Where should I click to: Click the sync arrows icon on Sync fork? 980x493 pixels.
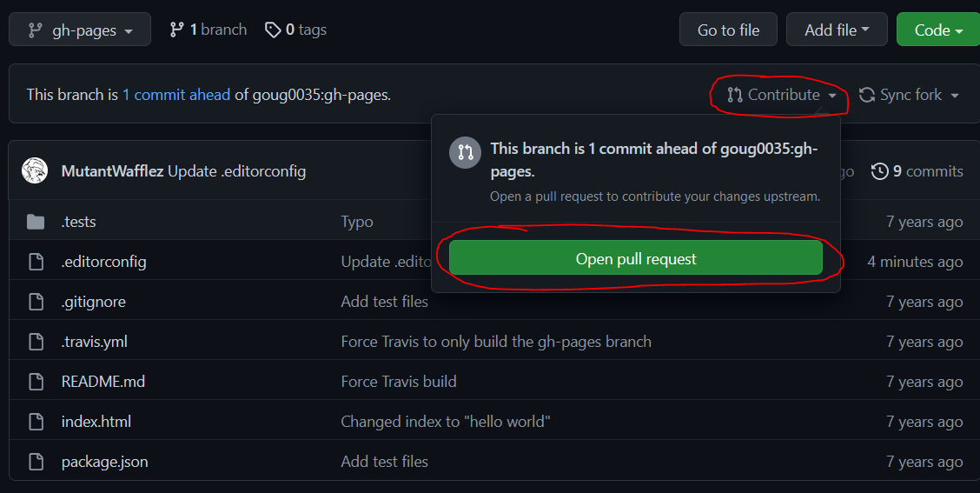coord(867,95)
